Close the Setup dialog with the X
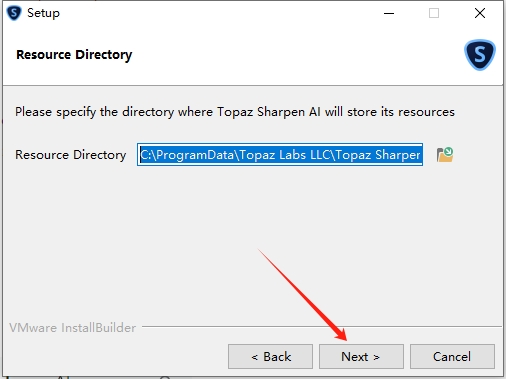Screen dimensions: 506x379 [480, 13]
